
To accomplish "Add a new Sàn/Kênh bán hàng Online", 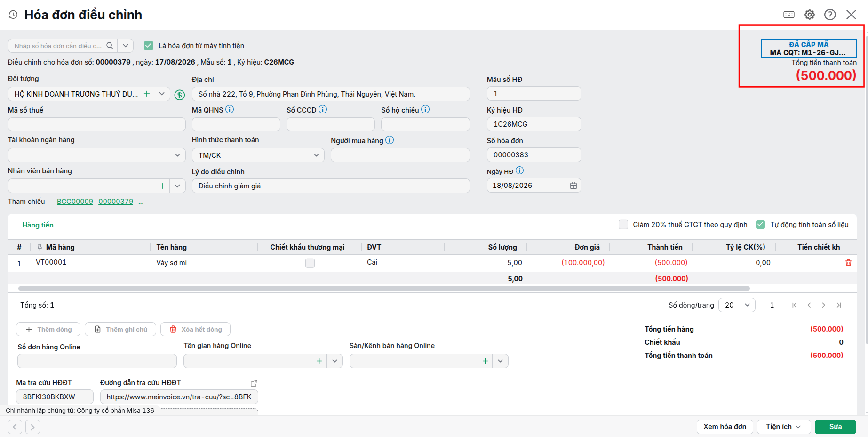I will [485, 361].
